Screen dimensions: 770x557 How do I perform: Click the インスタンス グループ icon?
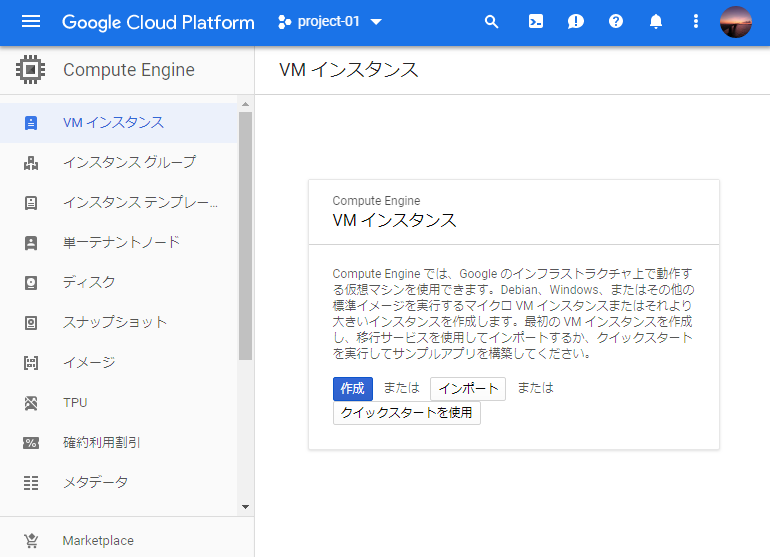click(31, 163)
